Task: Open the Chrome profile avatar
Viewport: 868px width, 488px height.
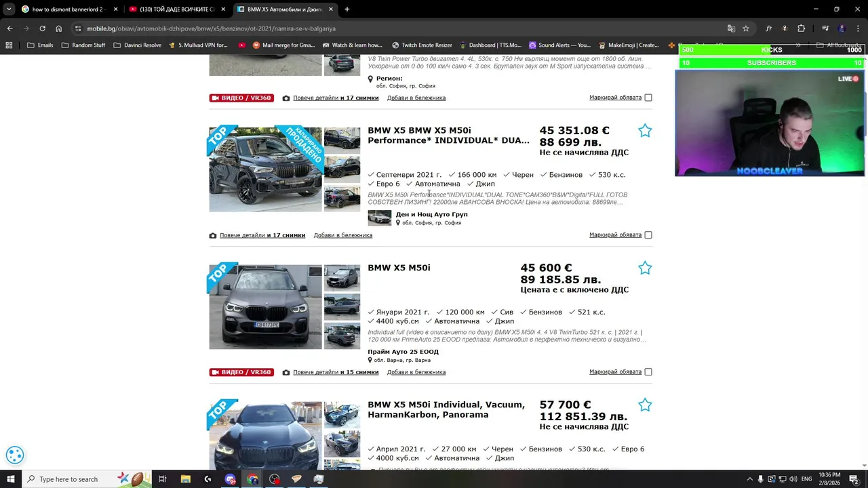Action: click(842, 28)
